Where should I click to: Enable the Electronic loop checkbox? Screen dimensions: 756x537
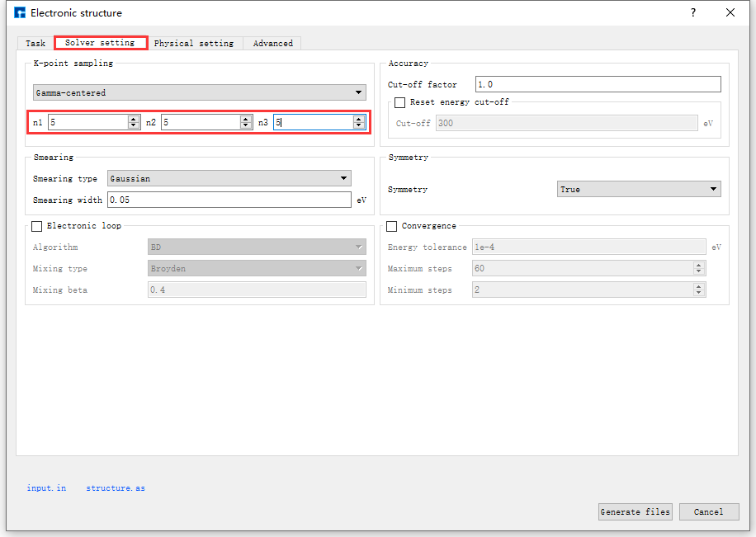[37, 226]
